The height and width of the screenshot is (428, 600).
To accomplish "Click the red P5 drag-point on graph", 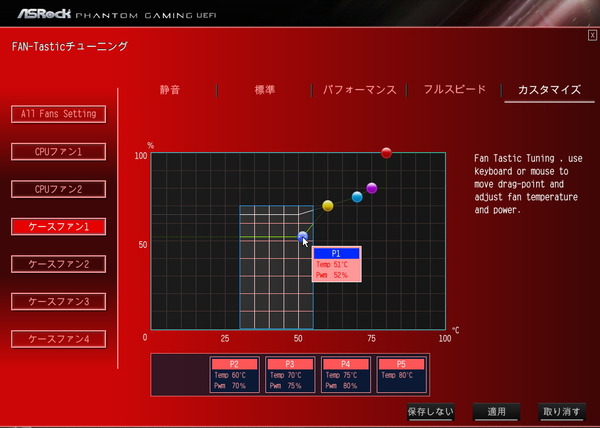I will [386, 153].
